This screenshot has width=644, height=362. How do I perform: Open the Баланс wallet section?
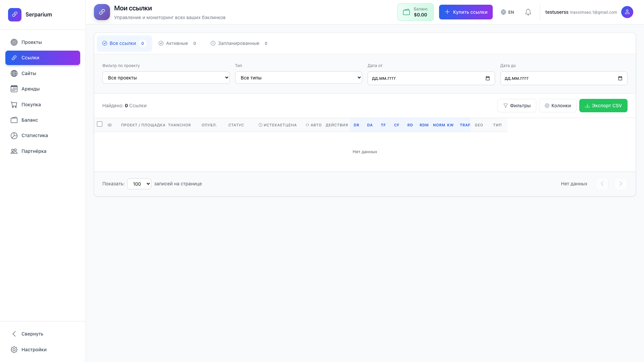point(14,120)
